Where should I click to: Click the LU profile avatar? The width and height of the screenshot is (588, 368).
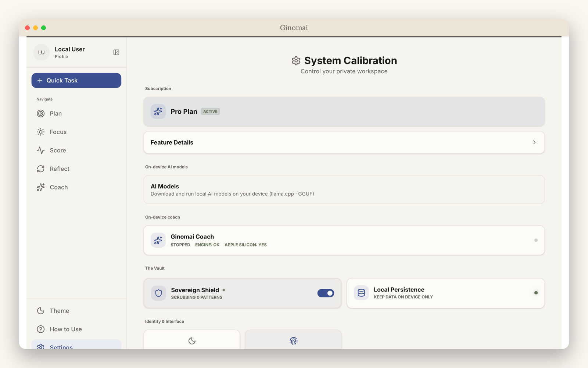point(42,52)
